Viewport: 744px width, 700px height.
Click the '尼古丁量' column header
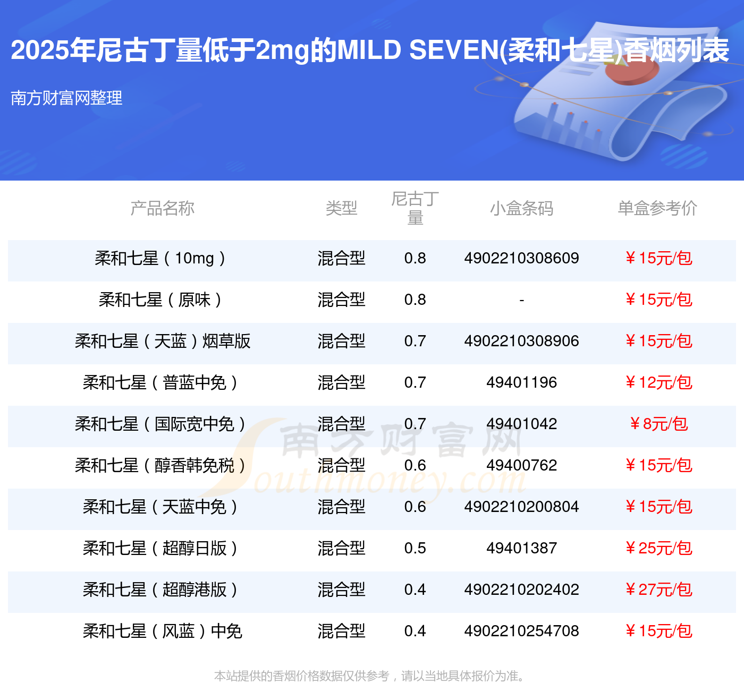415,208
